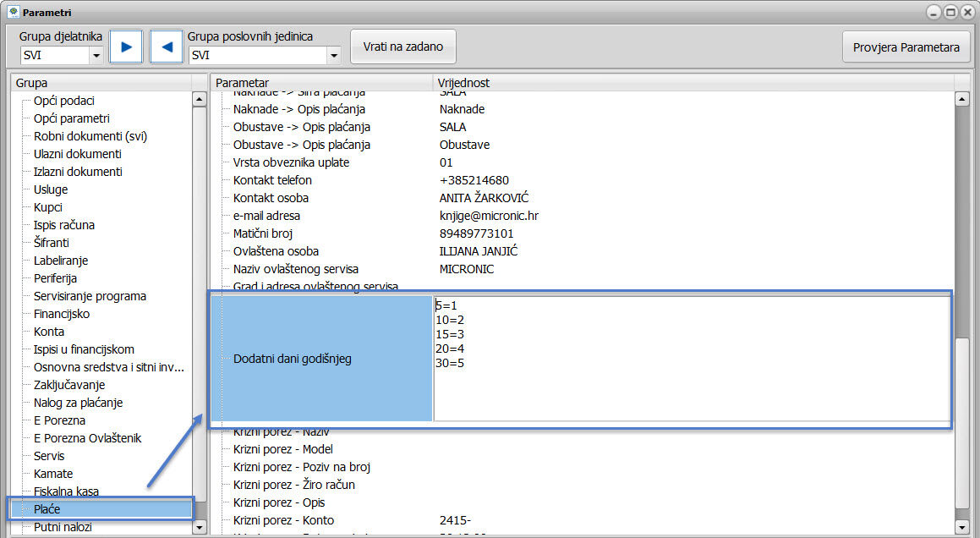The height and width of the screenshot is (538, 980).
Task: Select the Kupci group
Action: tap(47, 207)
